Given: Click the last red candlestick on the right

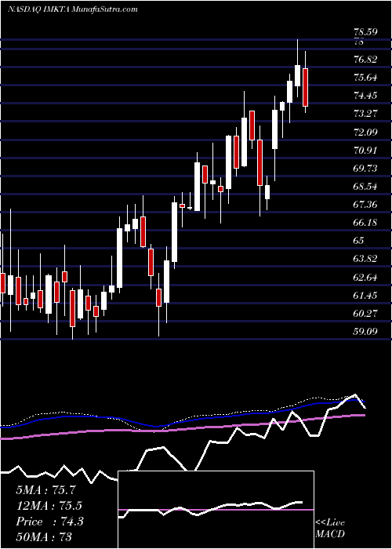Looking at the screenshot, I should pos(305,87).
